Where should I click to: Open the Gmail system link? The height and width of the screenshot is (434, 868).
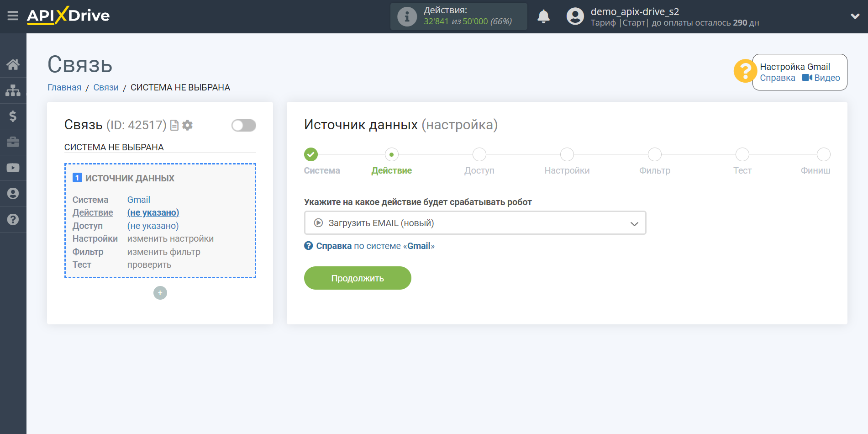coord(138,200)
